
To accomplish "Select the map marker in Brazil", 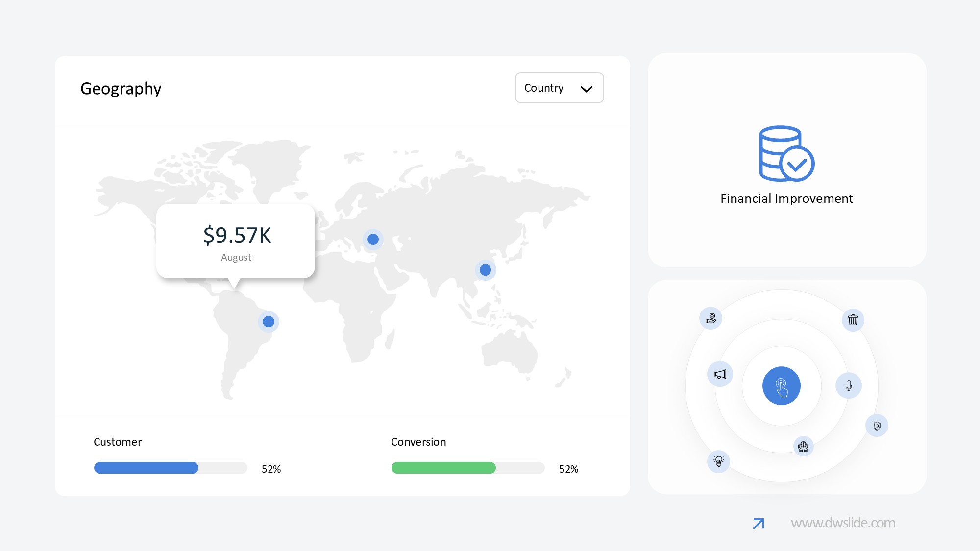I will [x=269, y=322].
